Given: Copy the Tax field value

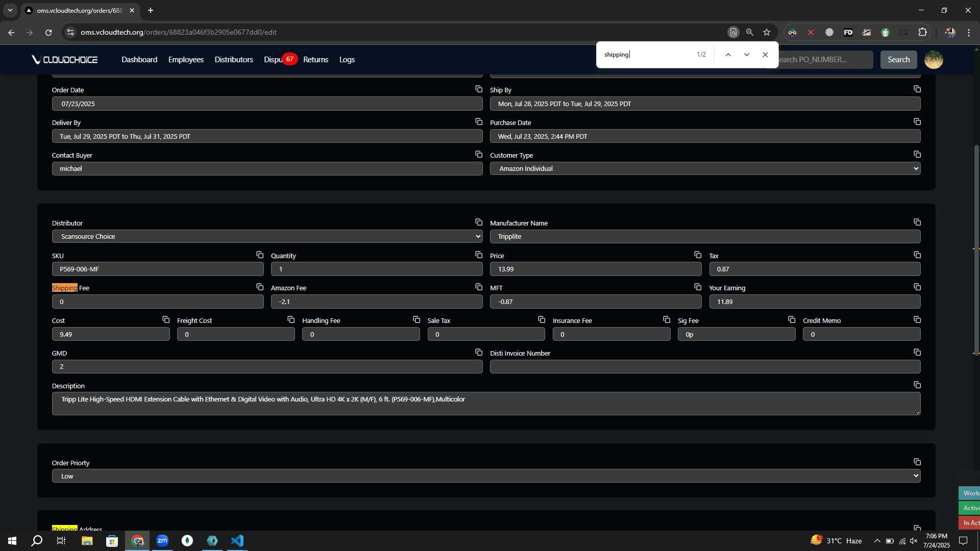Looking at the screenshot, I should pos(917,255).
